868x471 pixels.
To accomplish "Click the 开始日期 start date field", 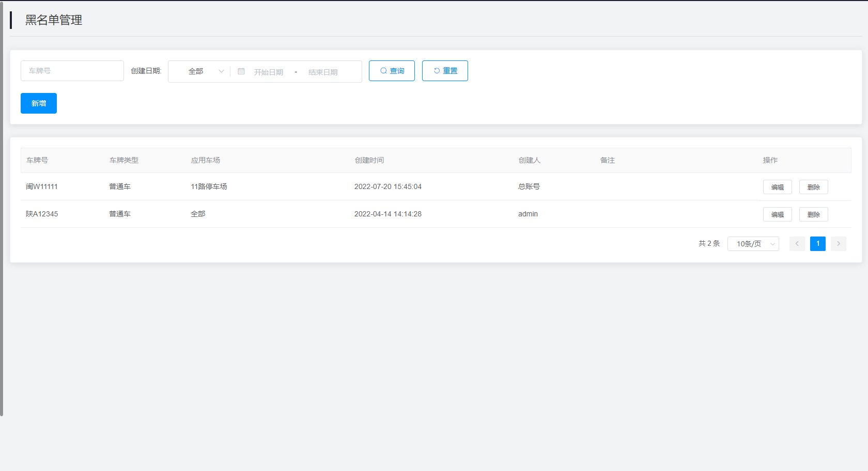I will [x=269, y=72].
